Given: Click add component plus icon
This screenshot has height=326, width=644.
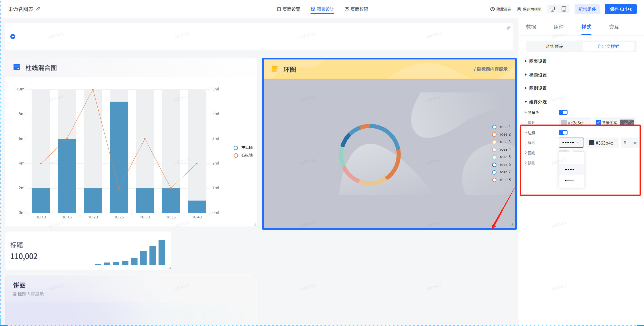Looking at the screenshot, I should (13, 37).
